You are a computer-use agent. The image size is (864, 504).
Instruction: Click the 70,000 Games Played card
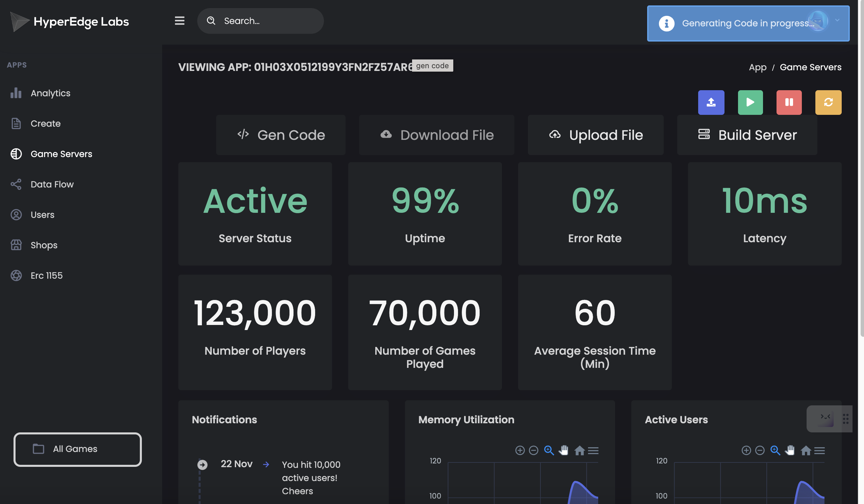coord(425,332)
